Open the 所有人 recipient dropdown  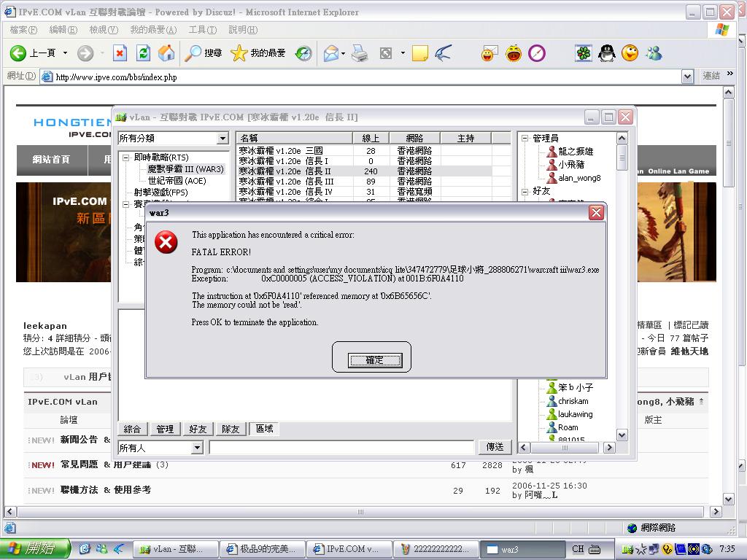pyautogui.click(x=198, y=448)
